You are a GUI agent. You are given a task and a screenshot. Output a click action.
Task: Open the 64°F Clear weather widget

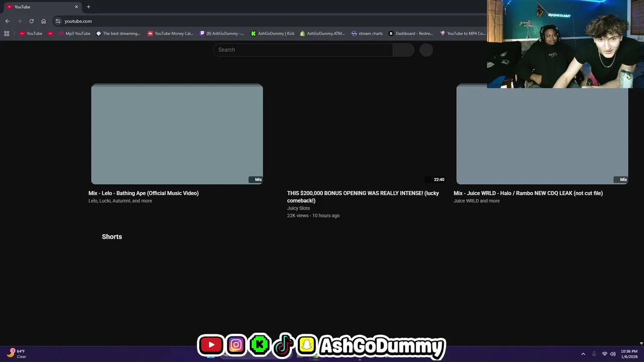(x=17, y=354)
